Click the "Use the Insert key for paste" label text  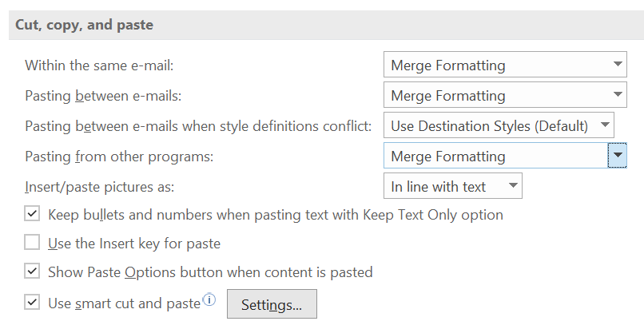coord(134,243)
